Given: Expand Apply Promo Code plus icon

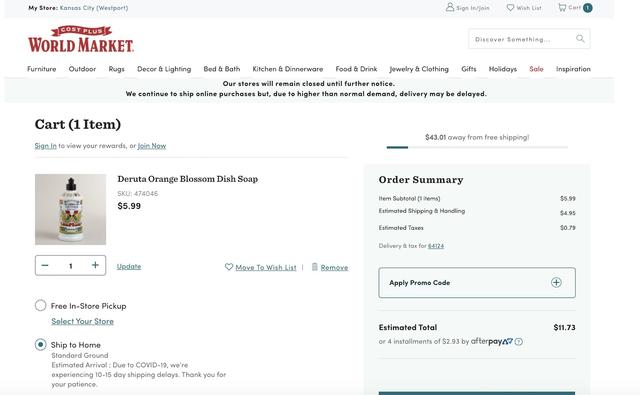Looking at the screenshot, I should 556,282.
